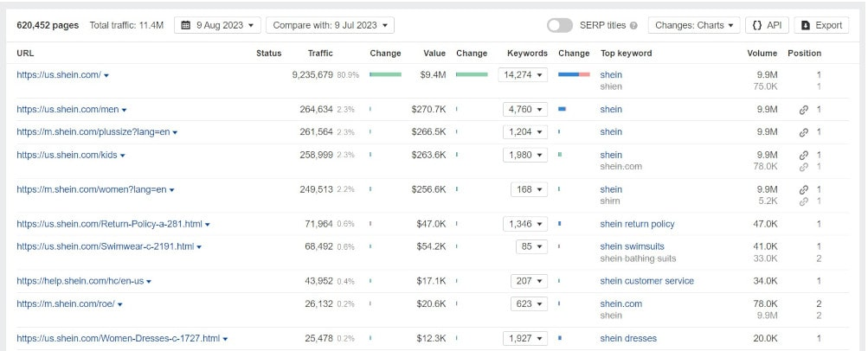Click the shein return policy keyword link
Screen dimensions: 868x351
(x=637, y=224)
